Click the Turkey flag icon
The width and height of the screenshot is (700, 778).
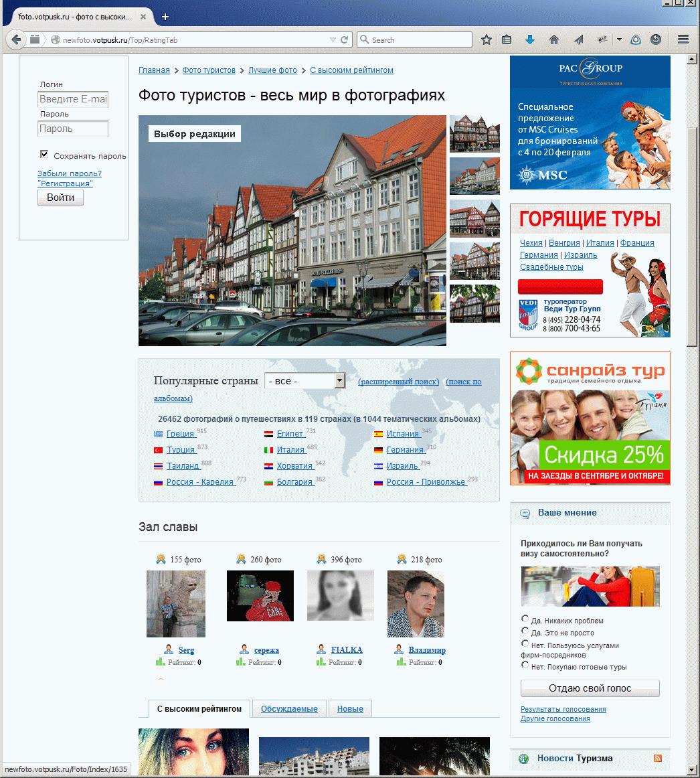click(158, 450)
